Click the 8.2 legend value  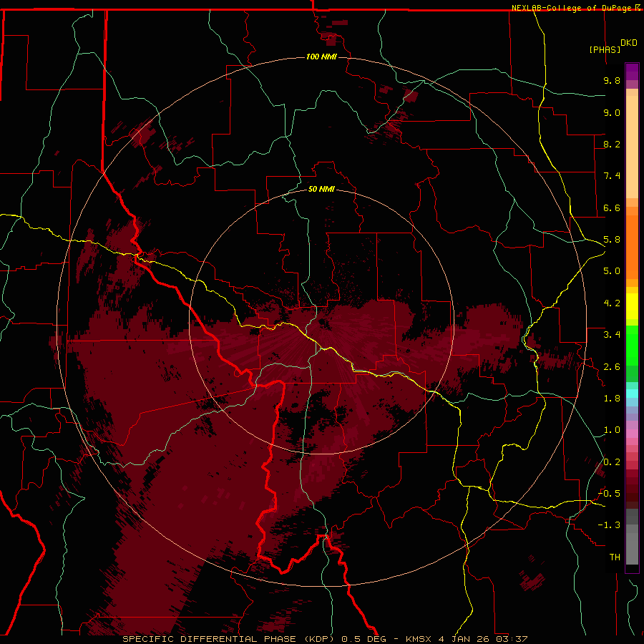tap(612, 144)
